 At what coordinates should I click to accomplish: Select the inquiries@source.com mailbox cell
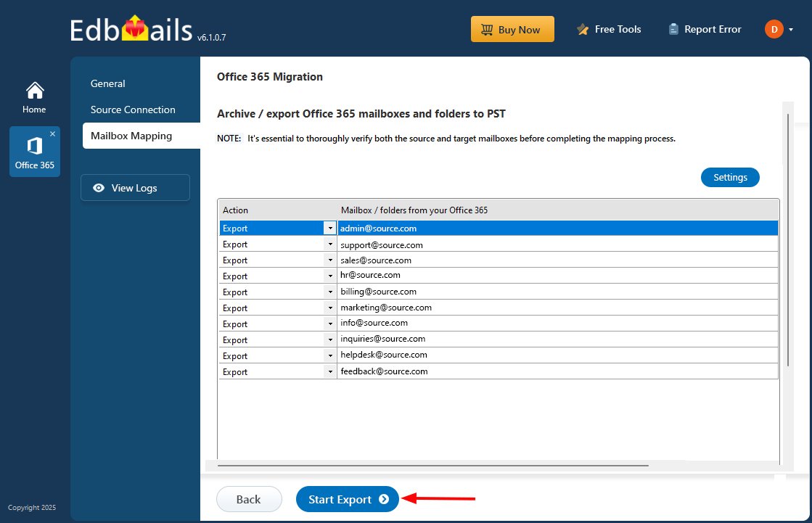click(x=558, y=339)
